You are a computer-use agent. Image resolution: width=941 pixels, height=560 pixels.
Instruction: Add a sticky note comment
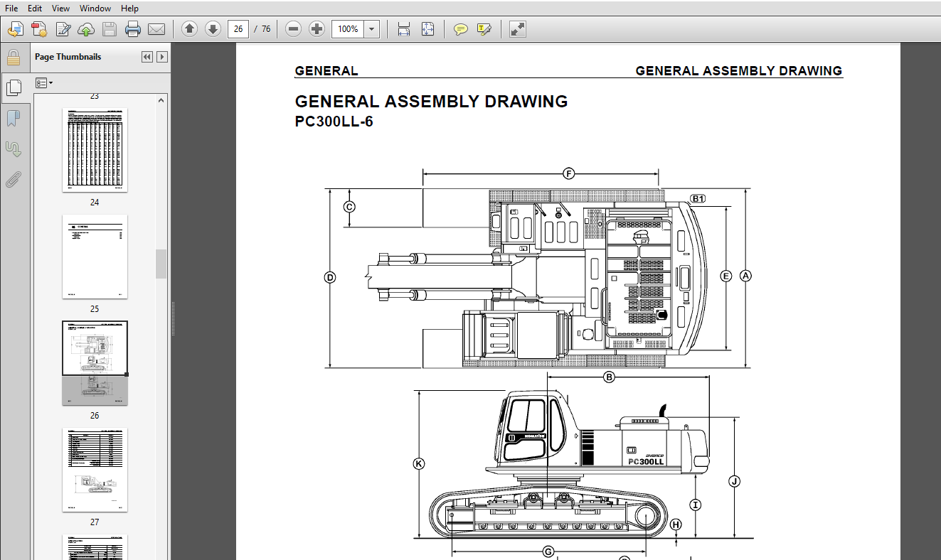coord(461,29)
